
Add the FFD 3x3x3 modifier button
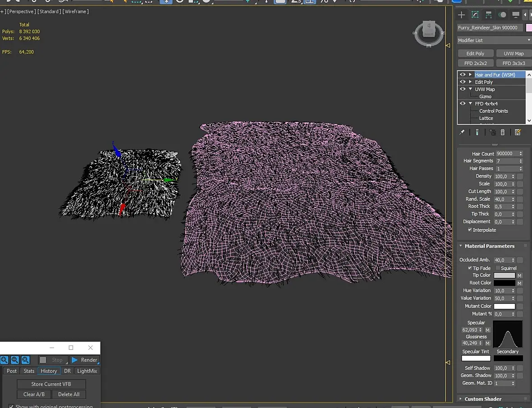514,63
